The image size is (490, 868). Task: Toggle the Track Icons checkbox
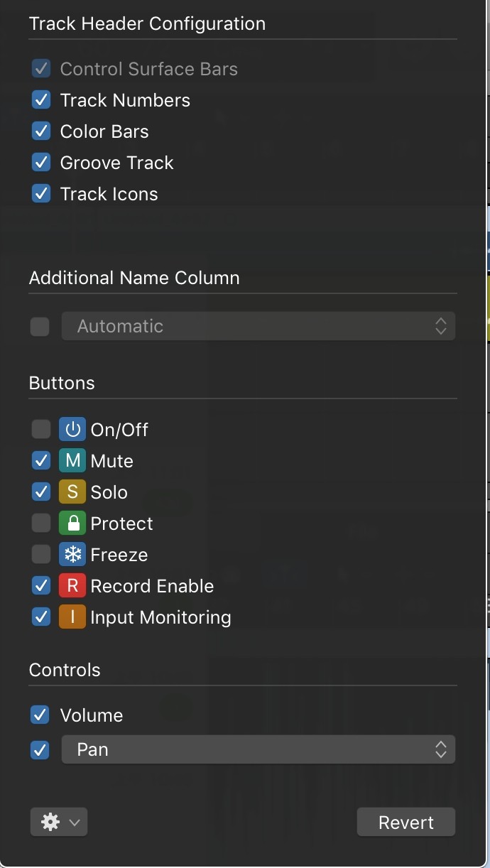41,194
